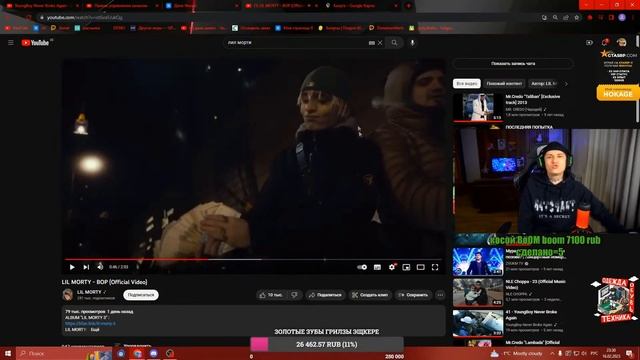Toggle subtitles in the video player
640x360 pixels.
click(377, 267)
